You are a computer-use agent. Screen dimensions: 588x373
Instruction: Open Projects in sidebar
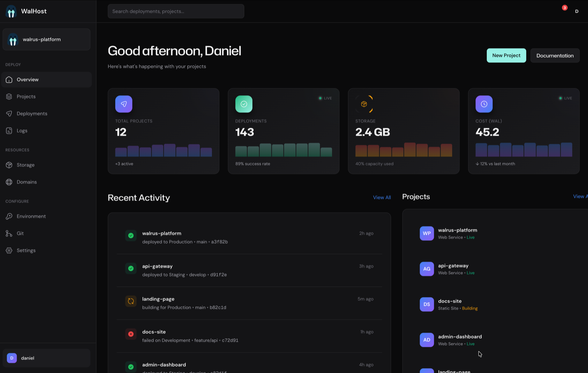(x=47, y=97)
